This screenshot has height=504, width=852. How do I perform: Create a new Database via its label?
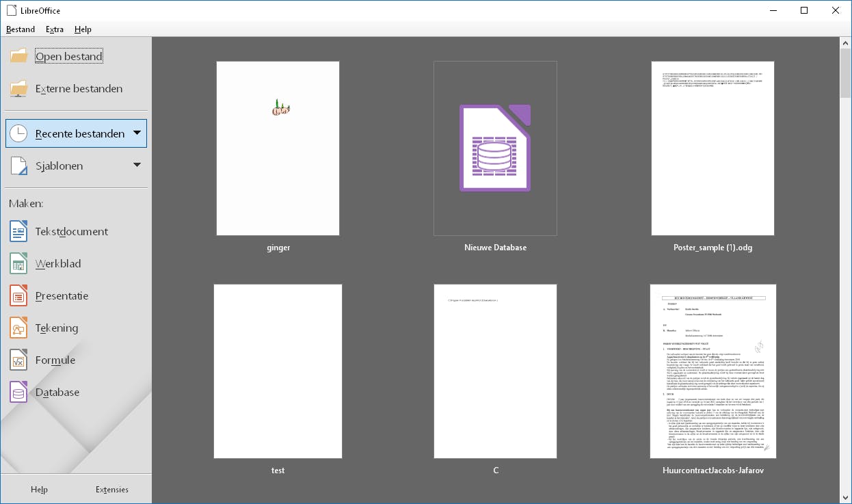point(57,393)
